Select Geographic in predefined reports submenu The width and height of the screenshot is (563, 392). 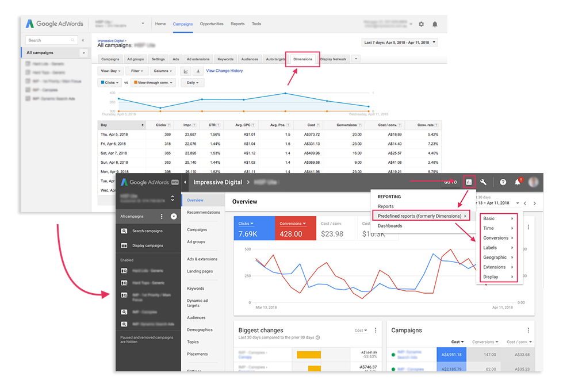pos(498,258)
